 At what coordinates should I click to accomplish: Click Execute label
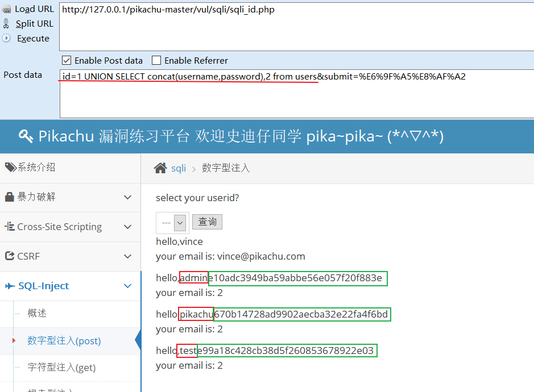coord(33,39)
